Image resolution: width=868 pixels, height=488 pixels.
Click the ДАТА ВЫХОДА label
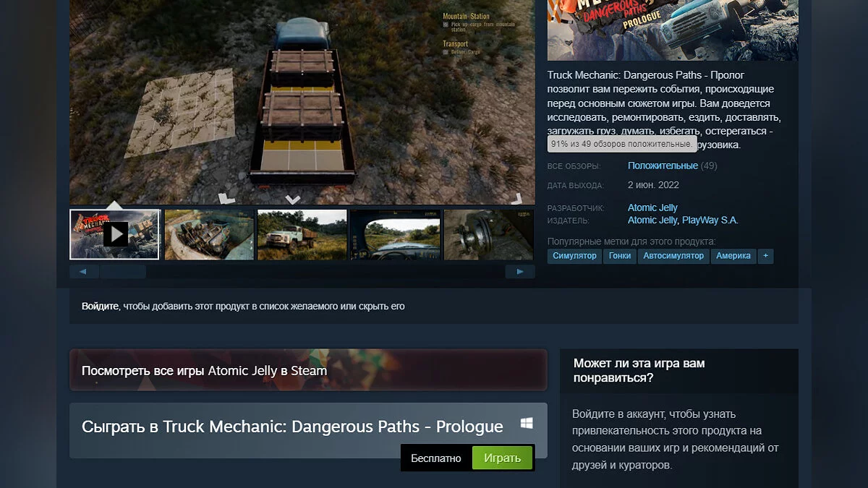pos(576,186)
